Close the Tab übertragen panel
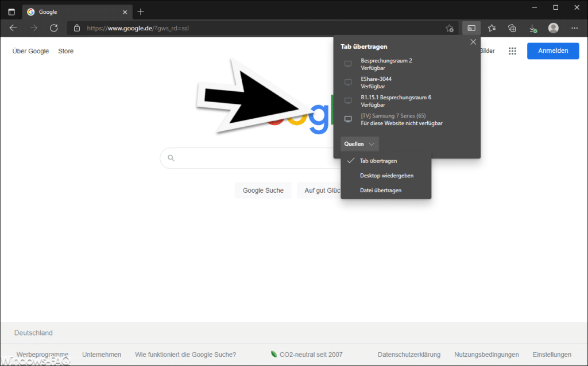Image resolution: width=588 pixels, height=366 pixels. tap(473, 42)
